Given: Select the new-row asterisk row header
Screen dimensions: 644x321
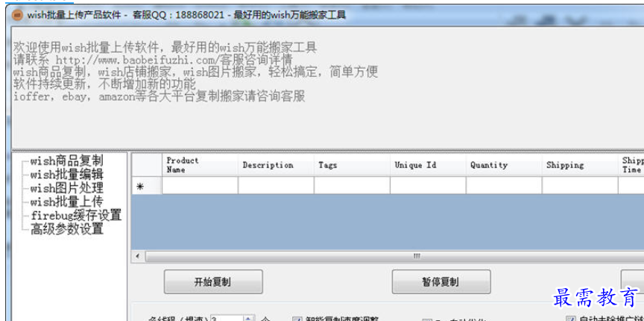Looking at the screenshot, I should [147, 186].
